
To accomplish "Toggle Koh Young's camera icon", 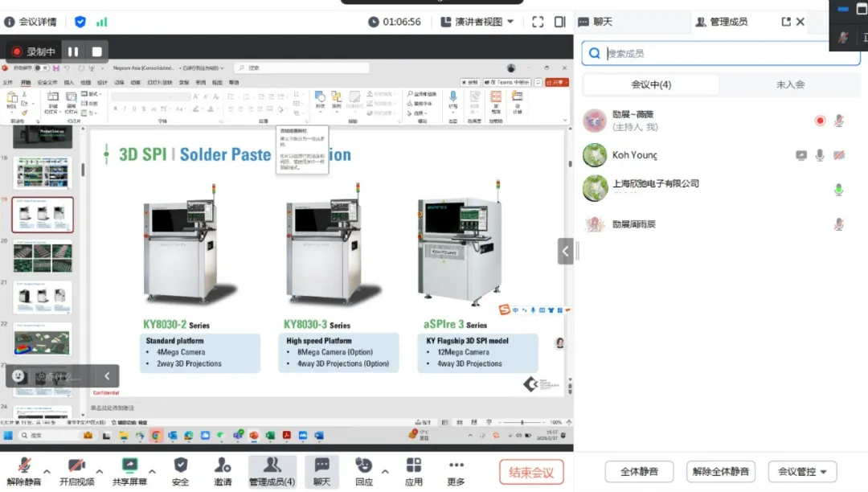I will (x=839, y=155).
